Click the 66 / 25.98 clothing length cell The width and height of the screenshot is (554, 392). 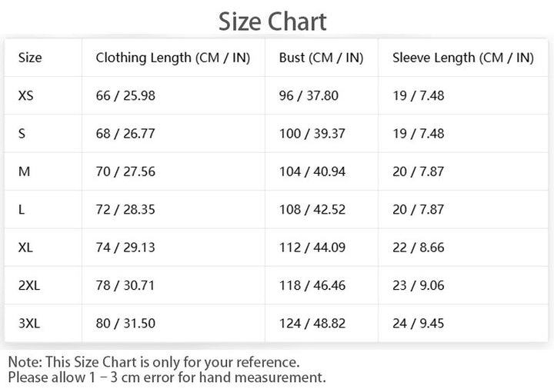point(125,95)
